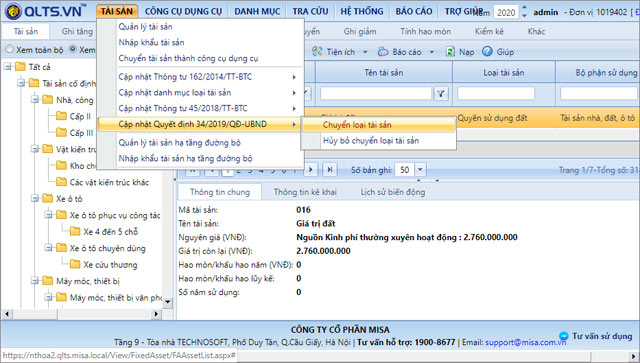Image resolution: width=640 pixels, height=363 pixels.
Task: Switch to the Kiểm kê tab
Action: (489, 31)
